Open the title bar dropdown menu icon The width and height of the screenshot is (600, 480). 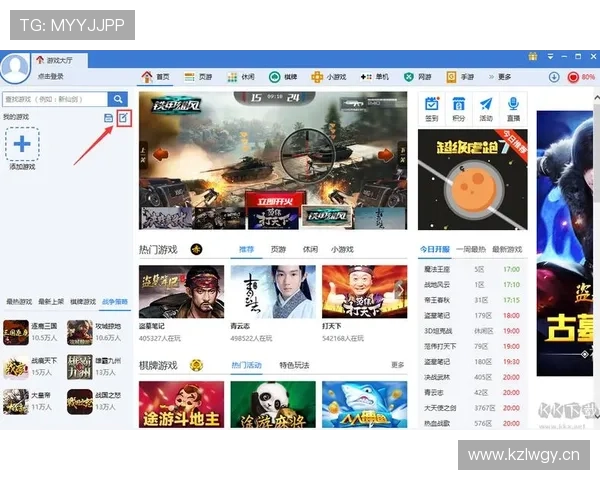[x=550, y=57]
